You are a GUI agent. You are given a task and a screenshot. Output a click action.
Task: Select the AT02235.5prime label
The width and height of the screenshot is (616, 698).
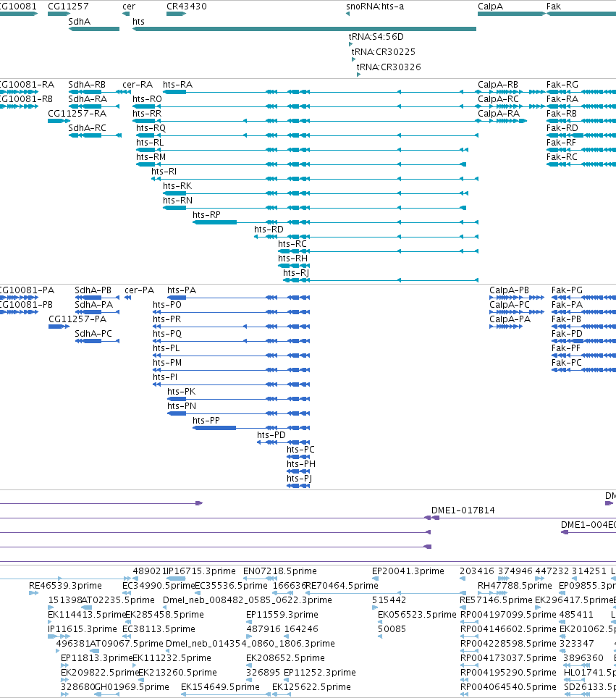click(118, 600)
